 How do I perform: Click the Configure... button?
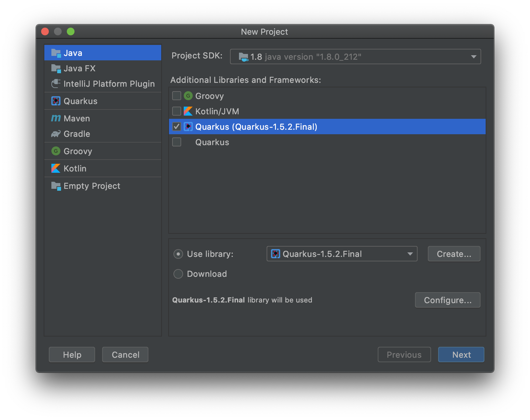(448, 300)
